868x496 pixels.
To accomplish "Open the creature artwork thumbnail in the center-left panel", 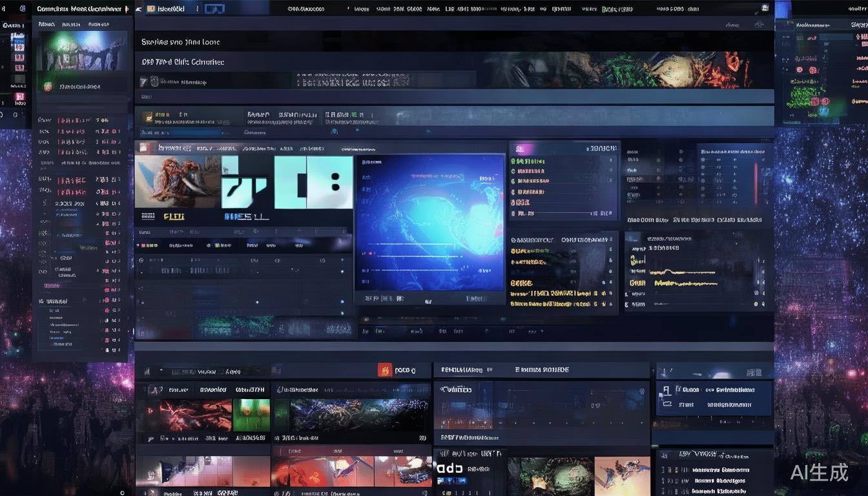I will tap(178, 182).
